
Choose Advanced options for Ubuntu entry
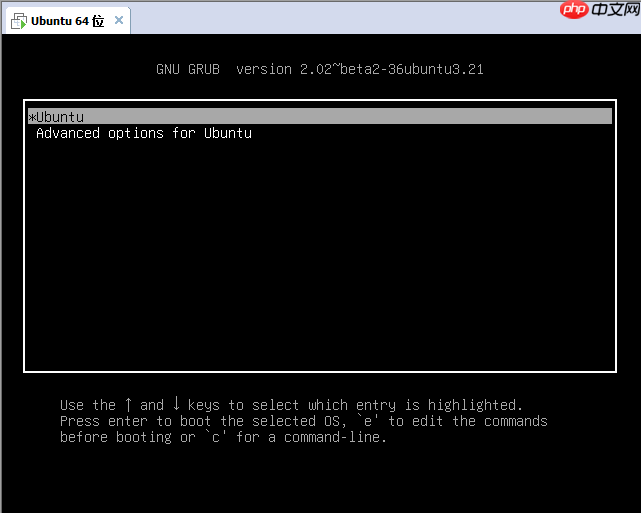[144, 133]
